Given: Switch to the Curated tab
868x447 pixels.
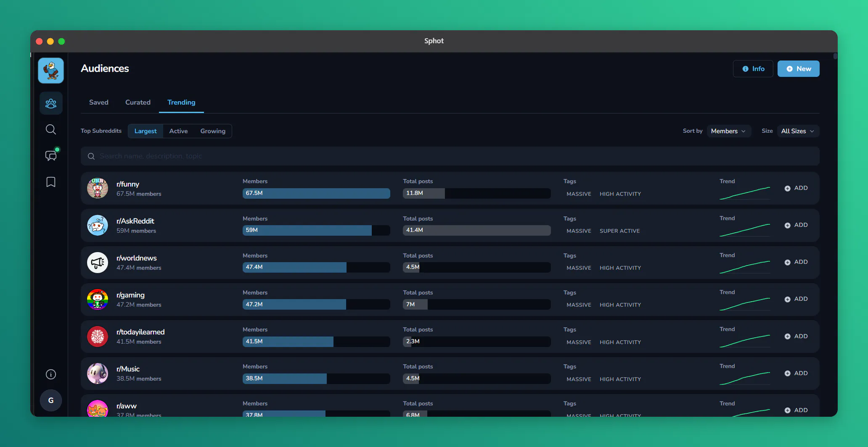Looking at the screenshot, I should pyautogui.click(x=138, y=103).
